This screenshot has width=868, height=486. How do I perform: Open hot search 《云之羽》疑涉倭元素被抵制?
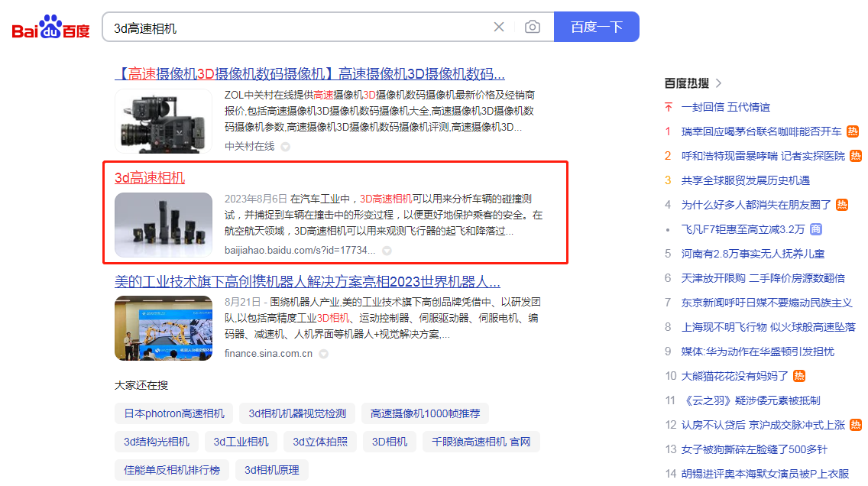tap(750, 400)
